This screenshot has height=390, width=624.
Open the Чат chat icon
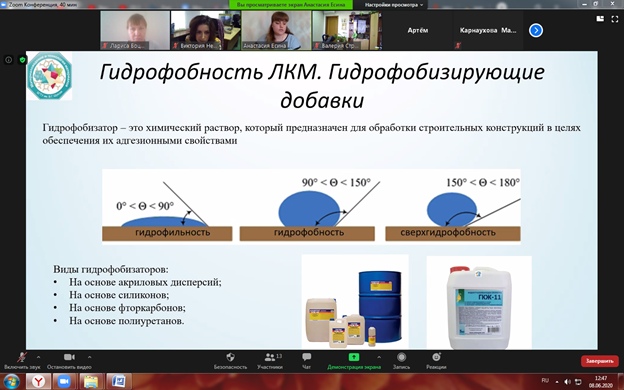[x=306, y=360]
